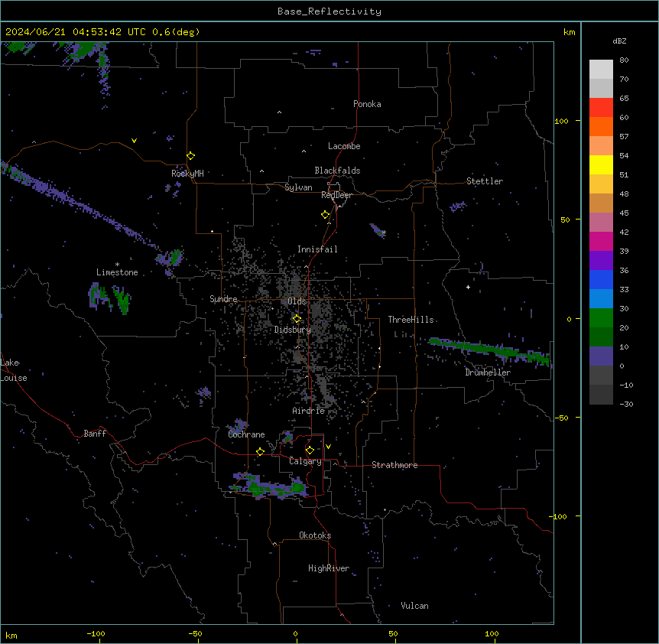Image resolution: width=659 pixels, height=644 pixels.
Task: Click yellow diamond marker between Olds and Didsbury
Action: (x=297, y=319)
